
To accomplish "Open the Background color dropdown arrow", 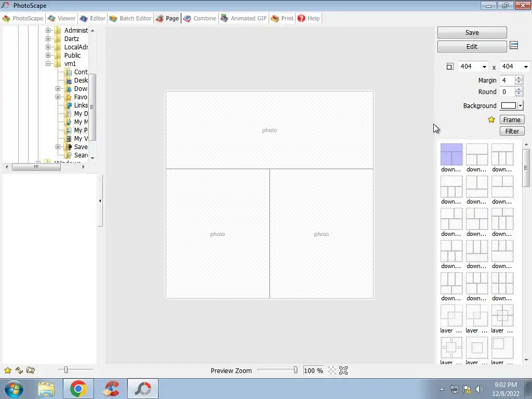I will 520,105.
